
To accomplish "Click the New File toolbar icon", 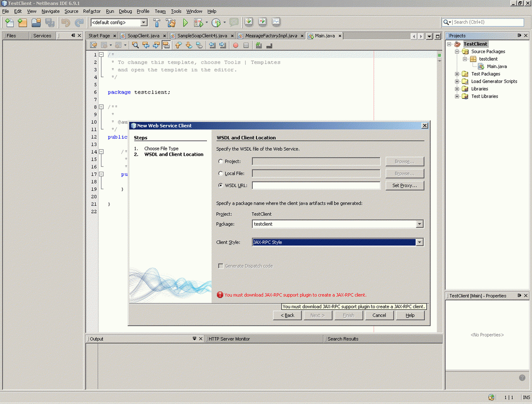I will 9,22.
